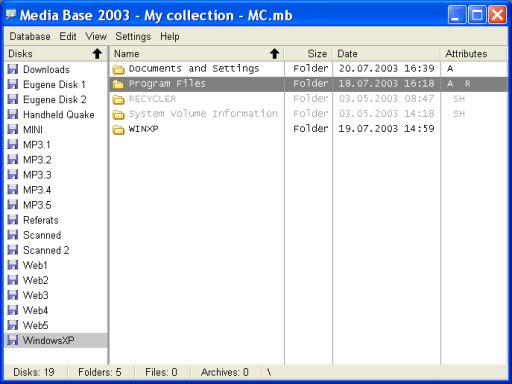
Task: Sort disks via the Disks column header
Action: (56, 53)
